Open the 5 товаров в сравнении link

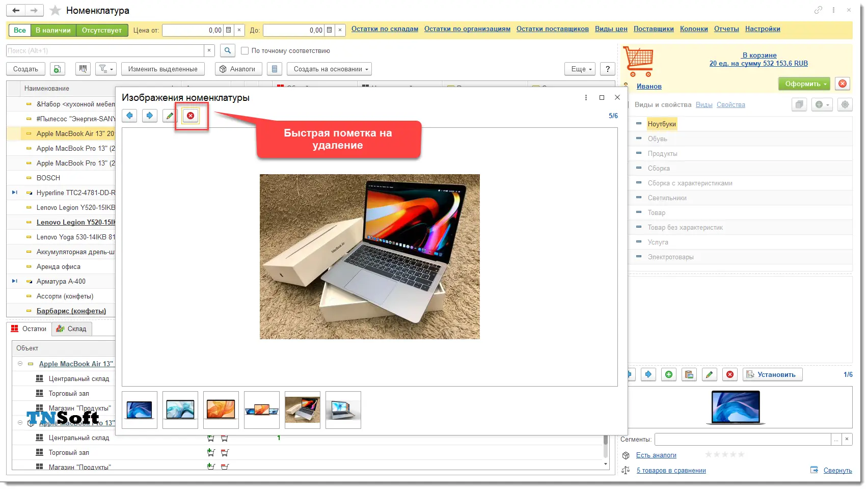[x=671, y=471]
